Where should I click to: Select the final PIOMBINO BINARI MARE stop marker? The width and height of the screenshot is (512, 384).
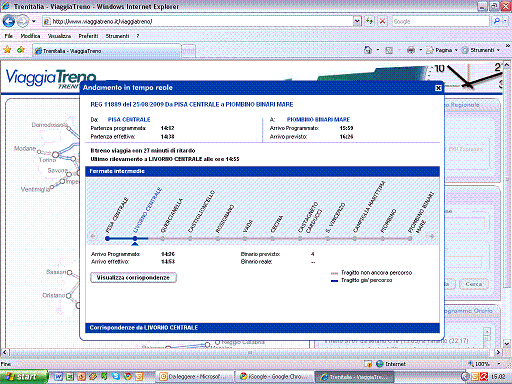pyautogui.click(x=410, y=238)
